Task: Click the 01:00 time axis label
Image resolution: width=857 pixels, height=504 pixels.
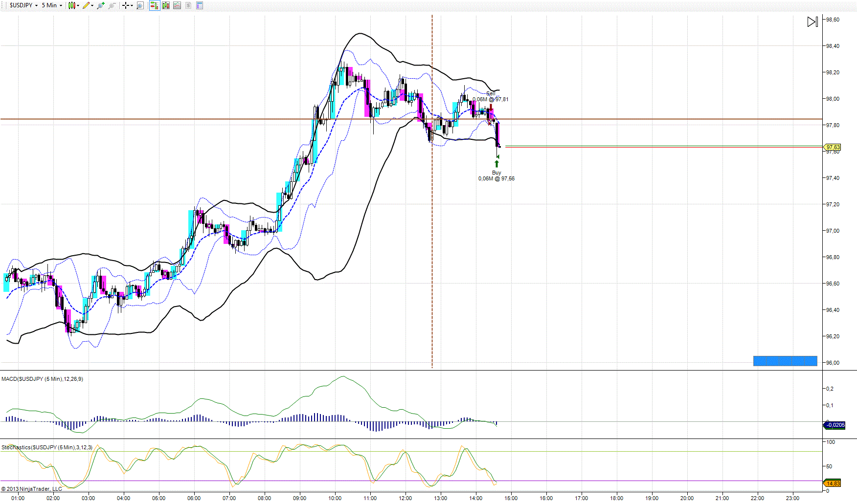Action: pos(18,498)
